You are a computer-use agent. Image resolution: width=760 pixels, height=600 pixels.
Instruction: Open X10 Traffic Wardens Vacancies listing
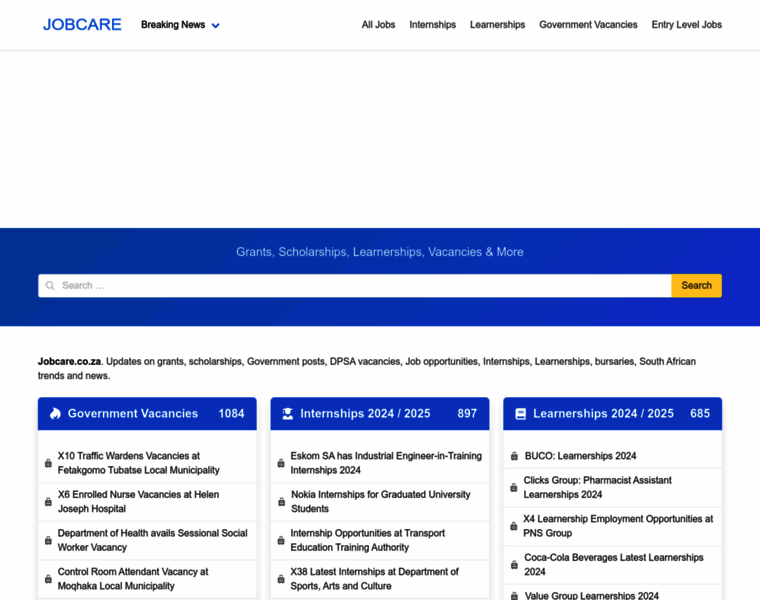click(x=139, y=463)
